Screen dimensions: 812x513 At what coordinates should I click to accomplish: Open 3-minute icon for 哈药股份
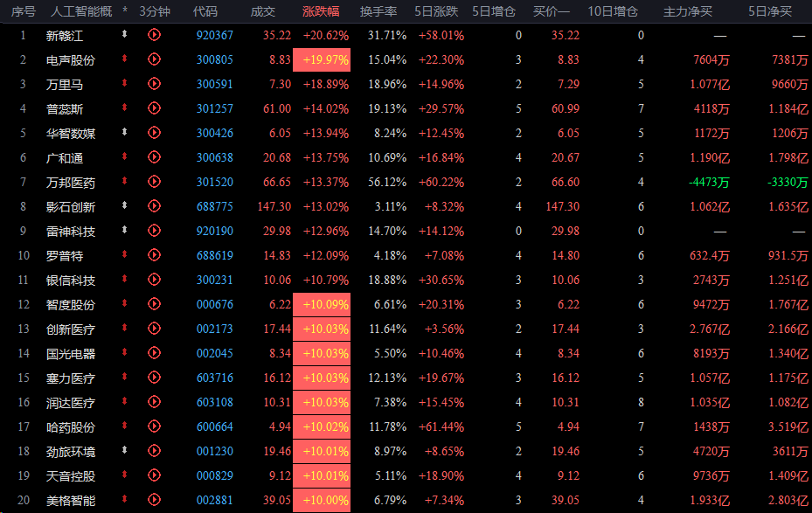click(x=155, y=426)
